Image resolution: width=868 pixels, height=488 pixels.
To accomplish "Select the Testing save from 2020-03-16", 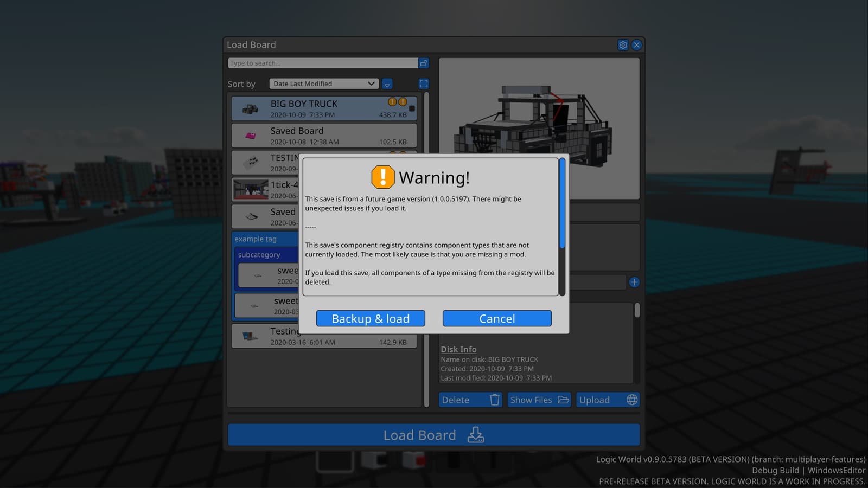I will 324,336.
